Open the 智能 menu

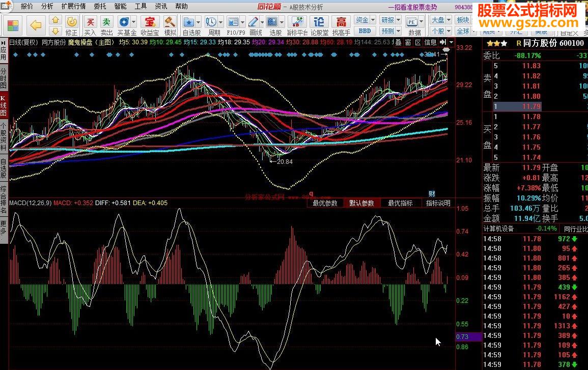[x=120, y=7]
